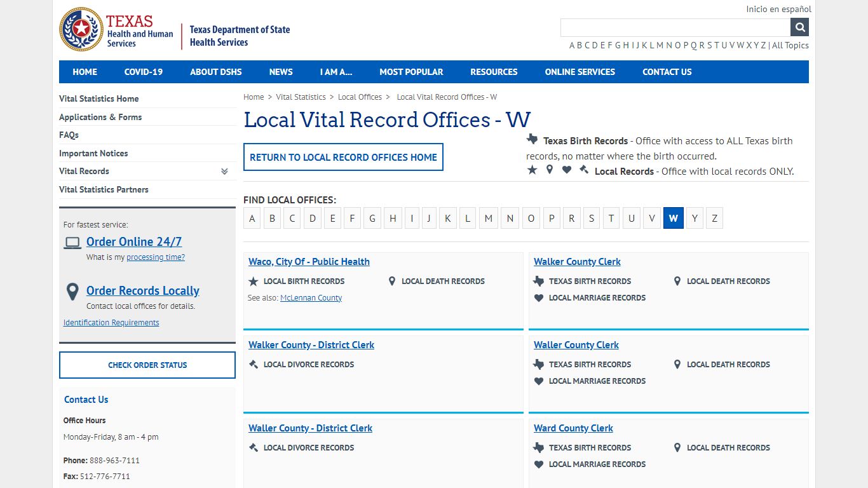Screen dimensions: 868x488
Task: Click the Local Offices breadcrumb link
Action: point(360,97)
